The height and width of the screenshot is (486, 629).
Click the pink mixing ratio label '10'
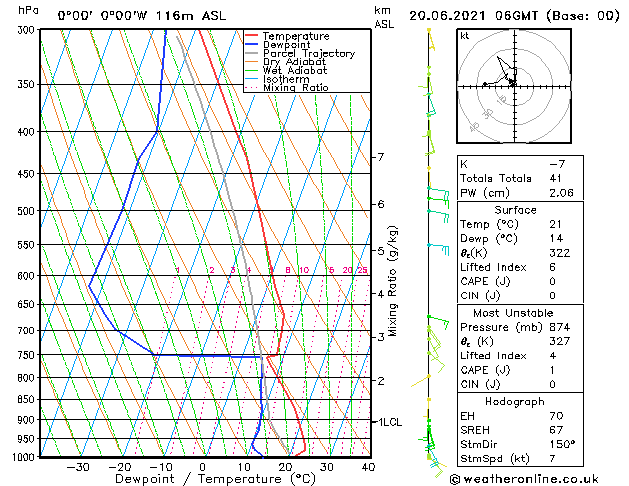tap(304, 270)
